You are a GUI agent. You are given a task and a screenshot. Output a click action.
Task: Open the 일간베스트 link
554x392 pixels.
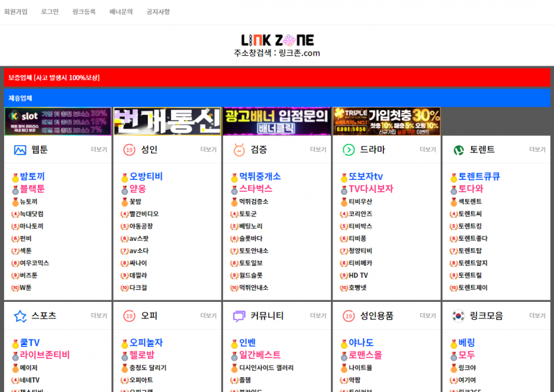tap(259, 355)
